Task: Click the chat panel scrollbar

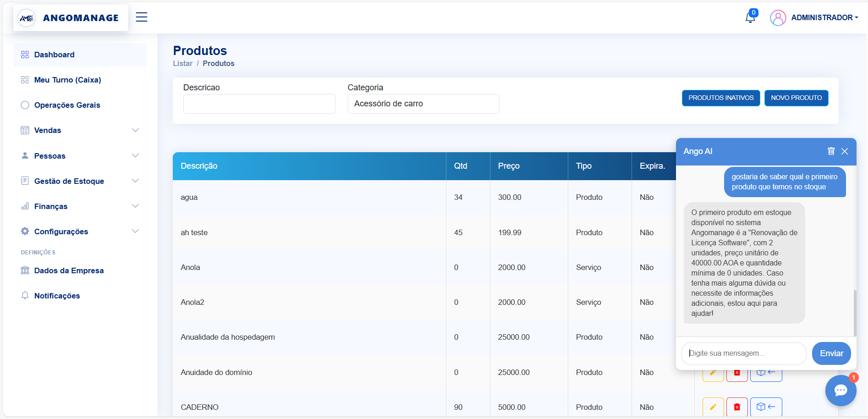Action: tap(855, 313)
